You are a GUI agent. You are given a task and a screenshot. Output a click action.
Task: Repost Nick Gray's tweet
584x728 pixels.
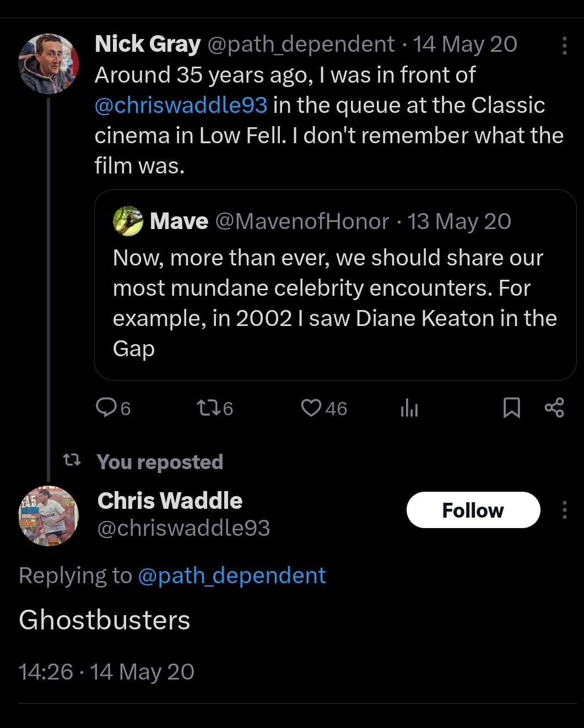coord(208,408)
